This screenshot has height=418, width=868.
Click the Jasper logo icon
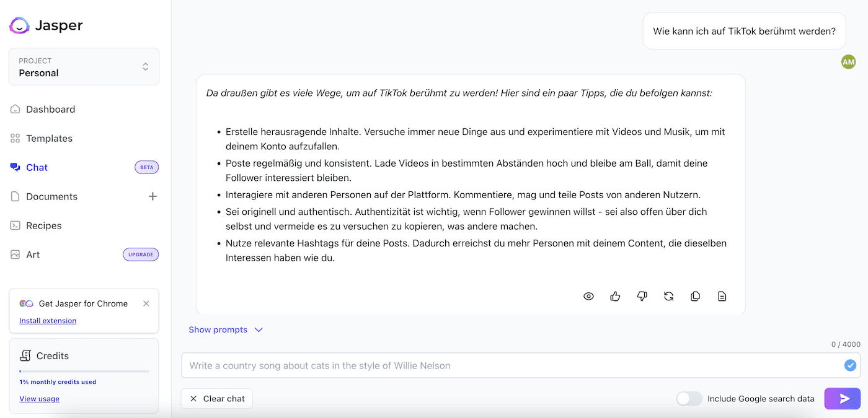[19, 25]
